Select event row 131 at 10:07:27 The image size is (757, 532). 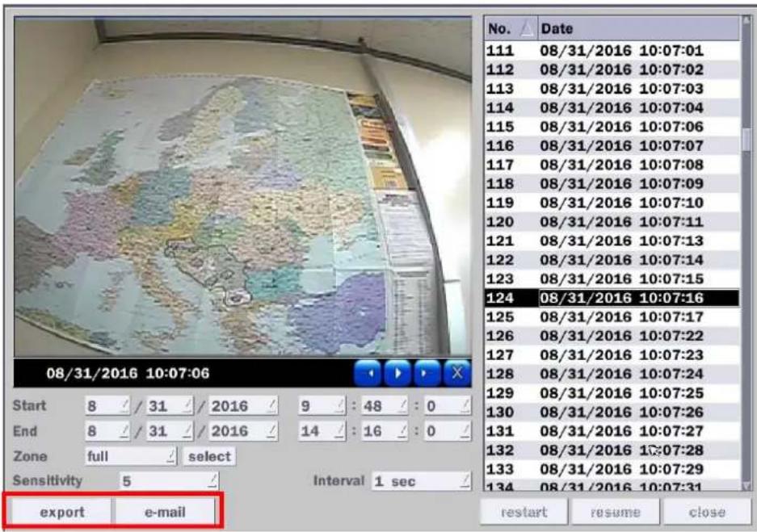click(x=612, y=431)
